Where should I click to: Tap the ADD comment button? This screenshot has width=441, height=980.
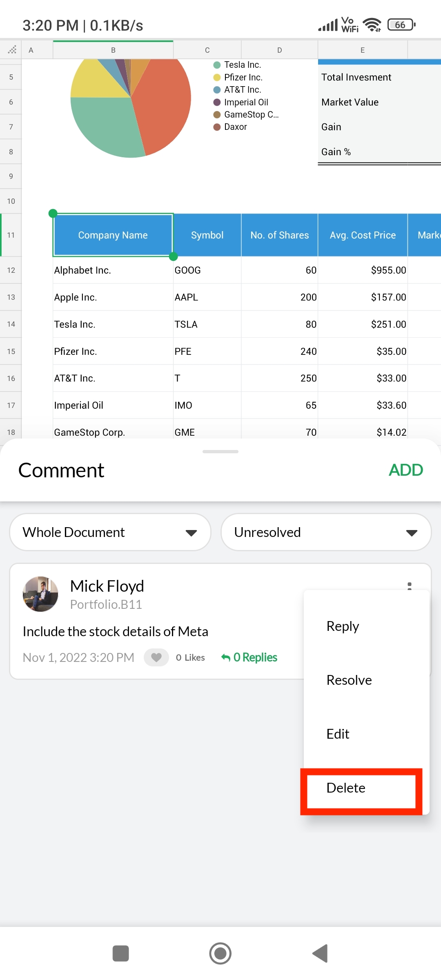coord(405,470)
